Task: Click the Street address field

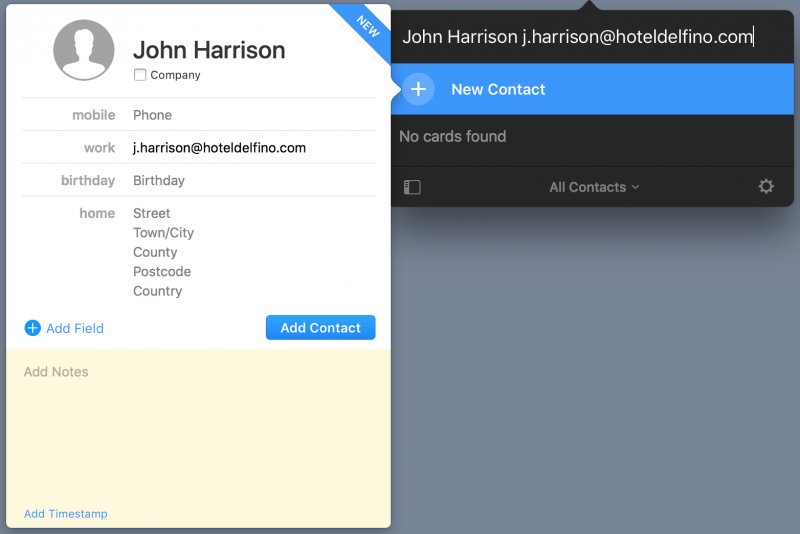Action: pos(152,213)
